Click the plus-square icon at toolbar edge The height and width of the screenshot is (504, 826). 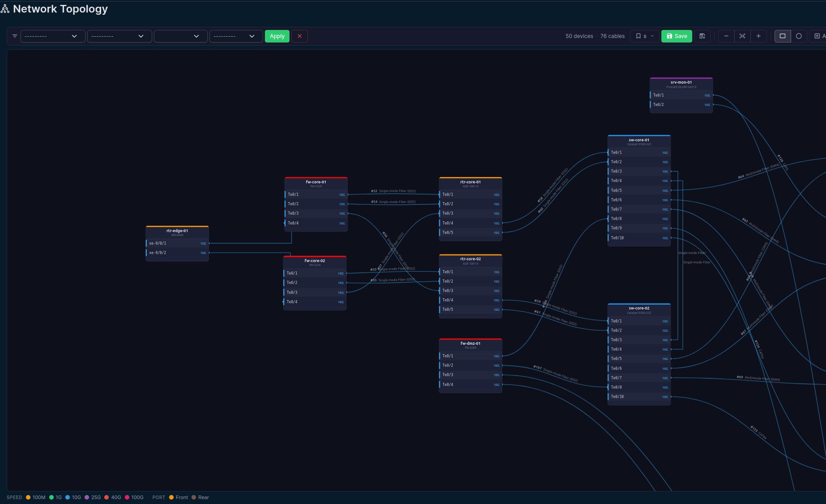pos(817,36)
